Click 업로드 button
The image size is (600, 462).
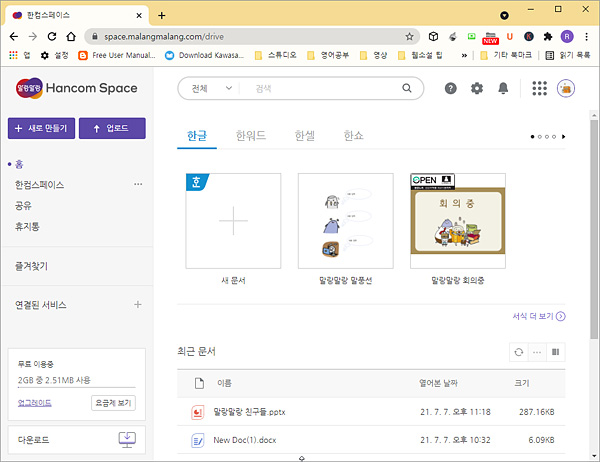[x=112, y=128]
